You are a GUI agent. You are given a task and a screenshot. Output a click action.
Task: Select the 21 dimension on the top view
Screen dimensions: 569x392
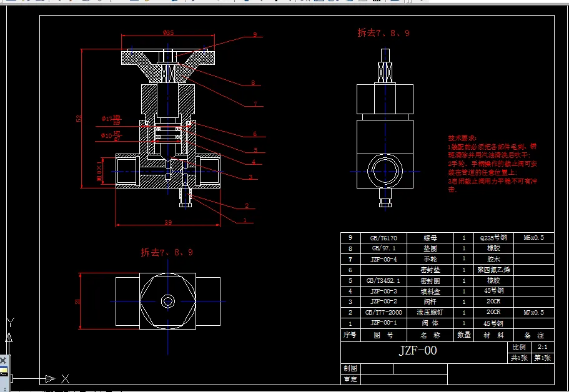pos(77,301)
